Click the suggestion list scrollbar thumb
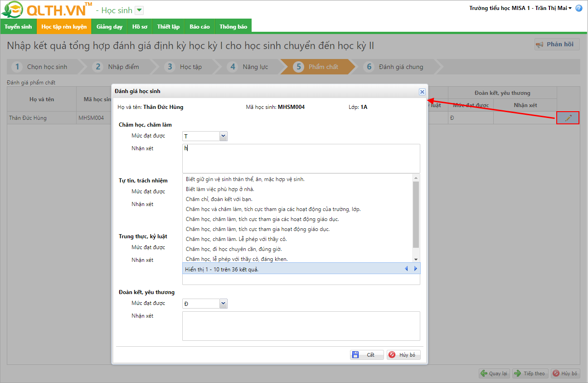588x383 pixels. 416,214
